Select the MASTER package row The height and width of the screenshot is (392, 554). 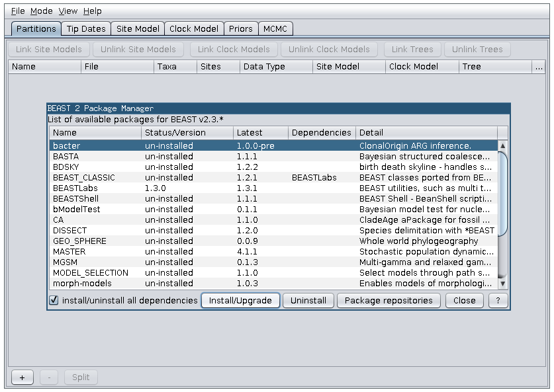coord(273,252)
